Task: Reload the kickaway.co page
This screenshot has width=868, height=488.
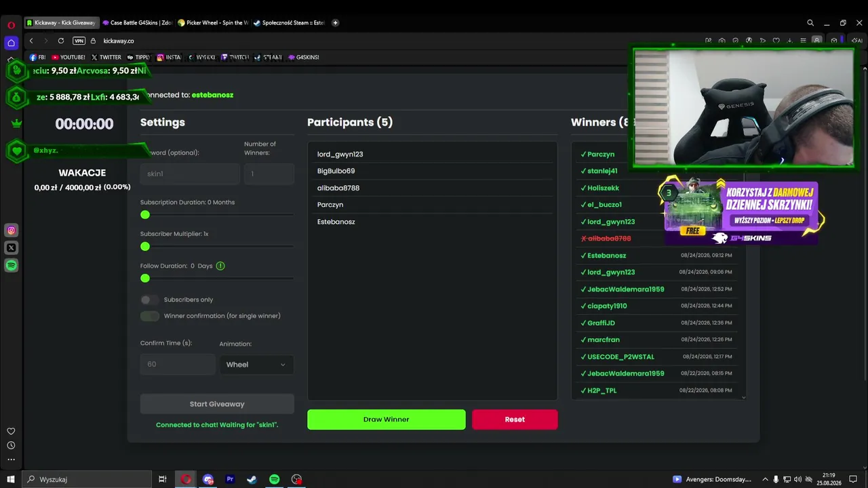Action: (61, 41)
